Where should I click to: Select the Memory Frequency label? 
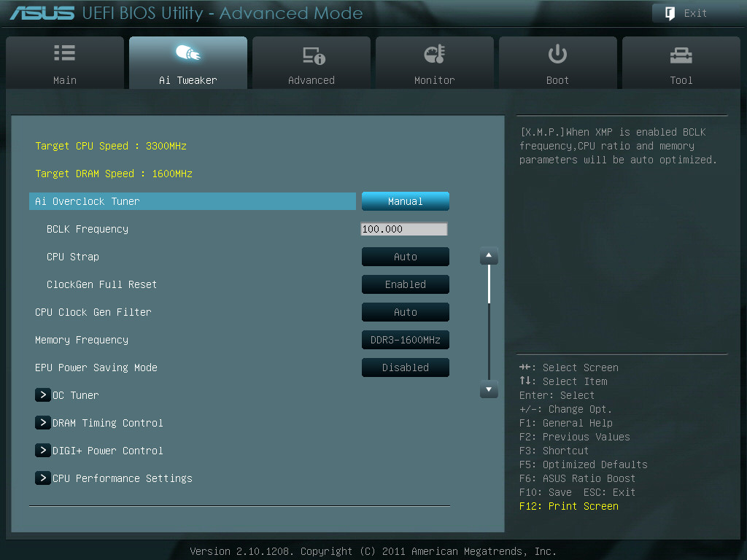tap(82, 340)
